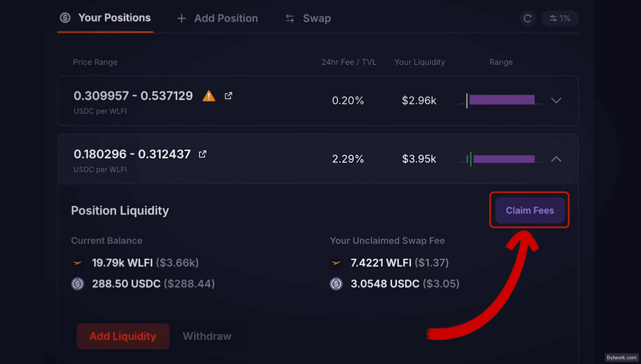Open the Add Position tab
Viewport: 641px width, 364px height.
pyautogui.click(x=218, y=18)
